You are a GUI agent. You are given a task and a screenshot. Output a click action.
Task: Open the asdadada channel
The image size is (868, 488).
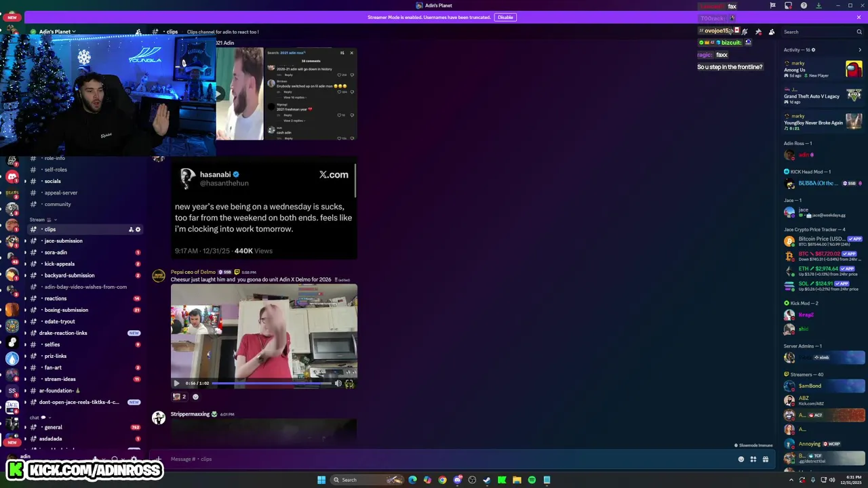click(86, 439)
